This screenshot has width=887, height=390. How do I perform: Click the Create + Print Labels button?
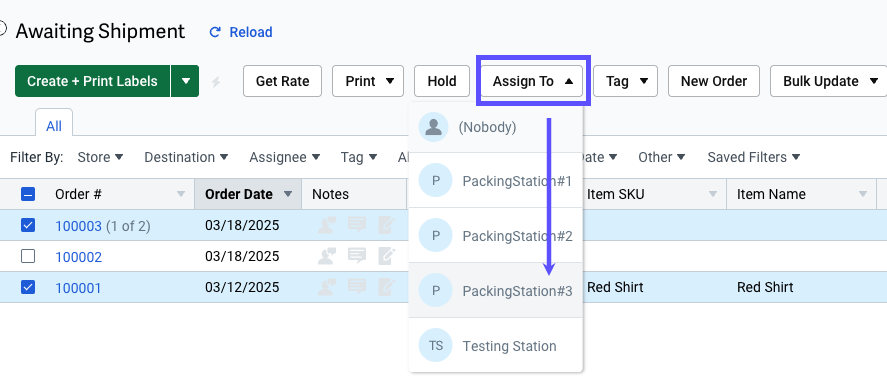click(x=92, y=81)
